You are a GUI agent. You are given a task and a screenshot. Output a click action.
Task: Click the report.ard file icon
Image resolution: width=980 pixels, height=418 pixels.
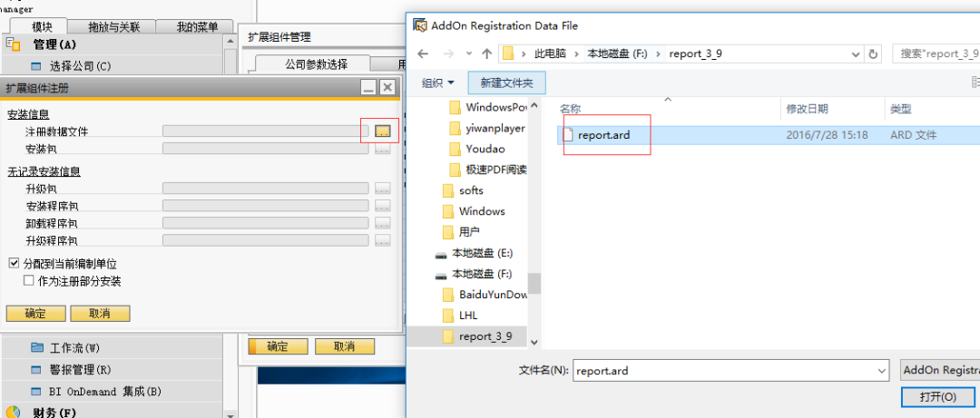(567, 134)
